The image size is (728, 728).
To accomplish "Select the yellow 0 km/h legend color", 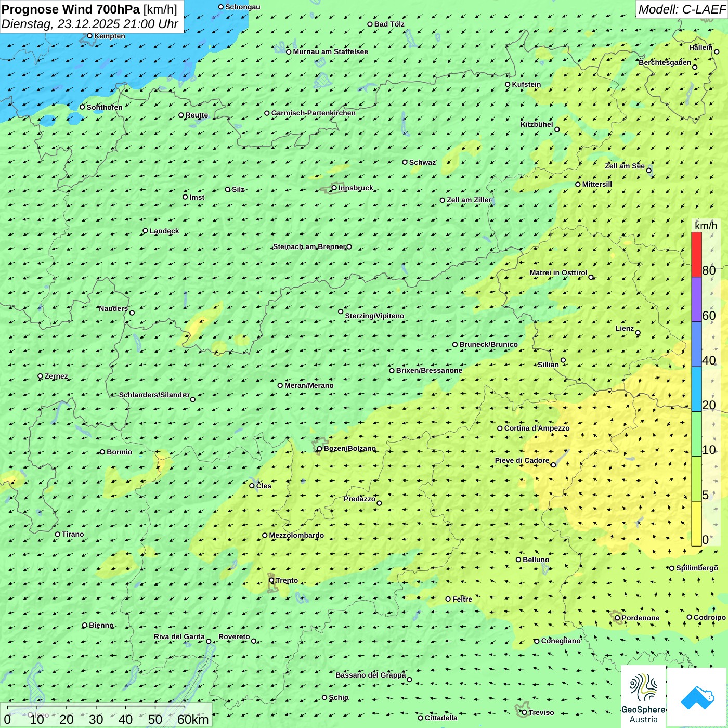I will tap(696, 524).
